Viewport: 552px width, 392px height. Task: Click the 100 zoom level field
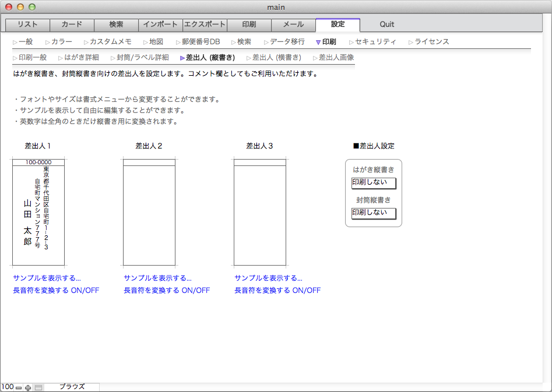(7, 387)
